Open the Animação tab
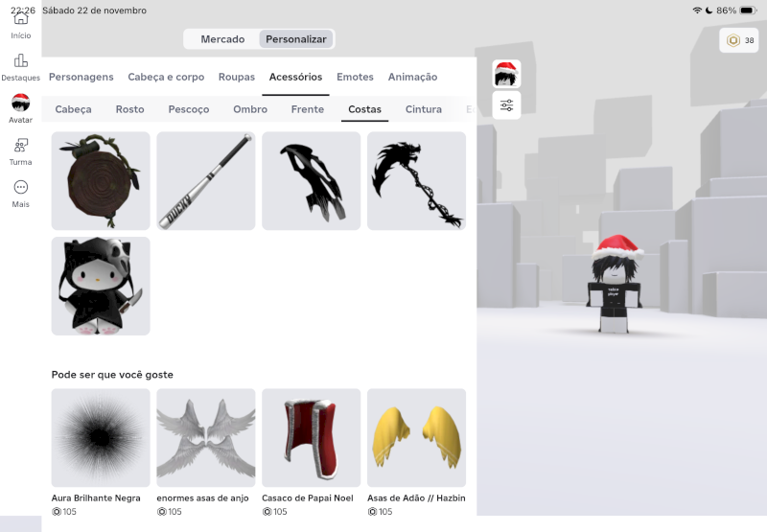This screenshot has height=532, width=767. click(413, 77)
